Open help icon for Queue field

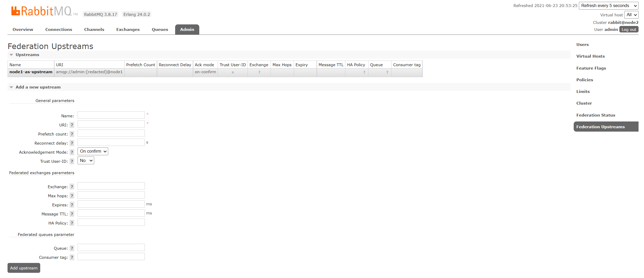tap(72, 248)
